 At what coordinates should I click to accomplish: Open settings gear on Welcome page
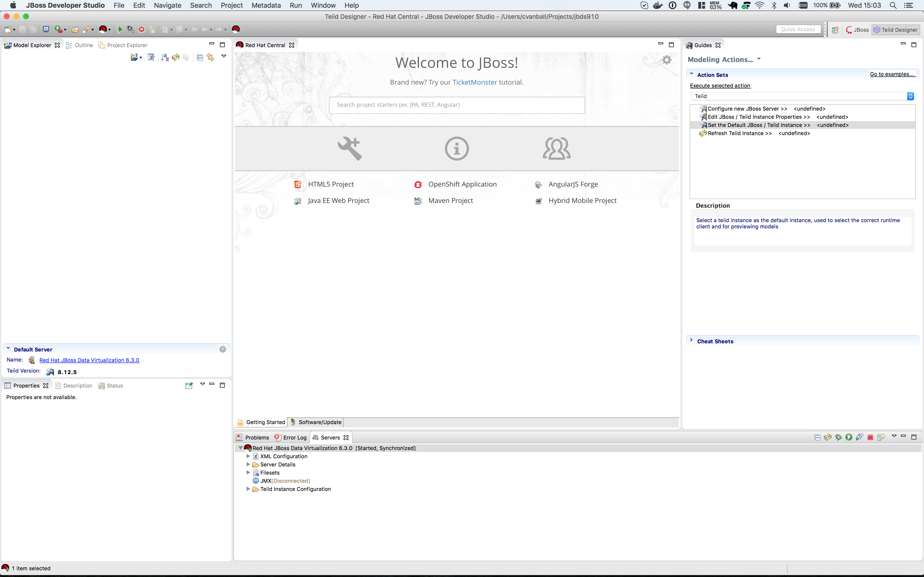point(667,60)
